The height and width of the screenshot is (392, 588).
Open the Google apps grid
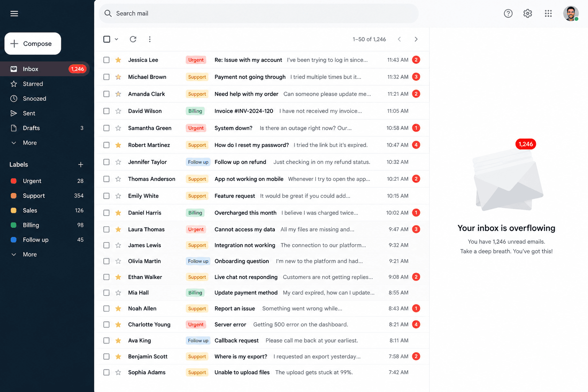point(548,13)
